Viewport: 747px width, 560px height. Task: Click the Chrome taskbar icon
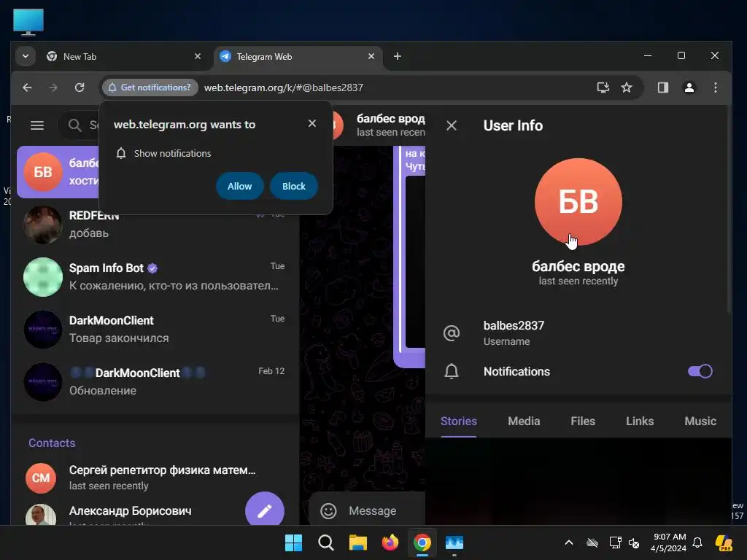click(422, 542)
